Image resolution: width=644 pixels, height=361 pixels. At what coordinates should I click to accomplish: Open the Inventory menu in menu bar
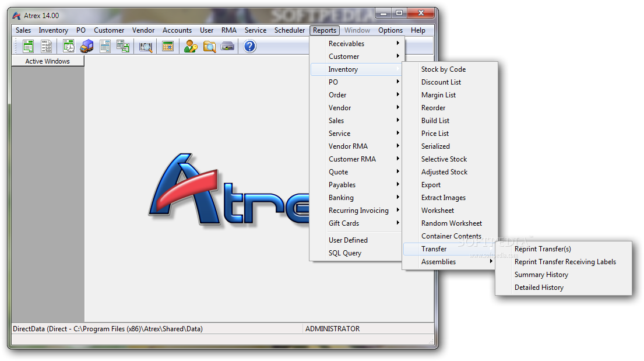click(54, 30)
